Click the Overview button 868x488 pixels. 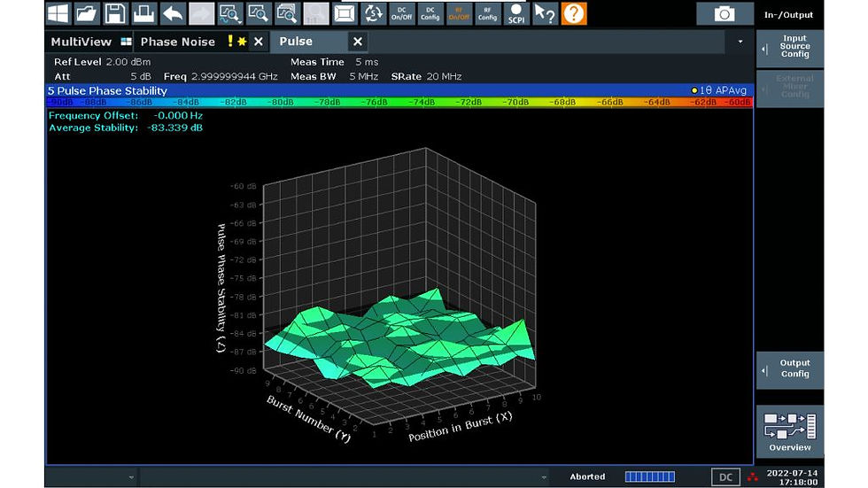789,432
